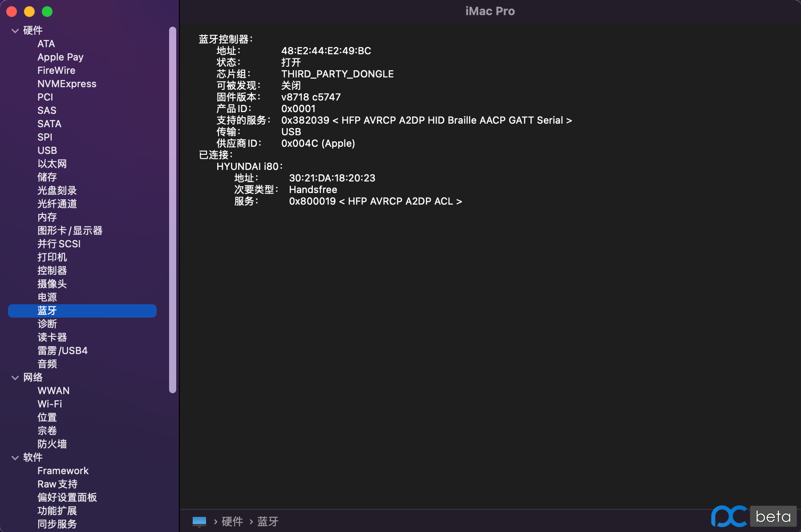Select FireWire in the sidebar
Screen dimensions: 801x532
click(57, 70)
